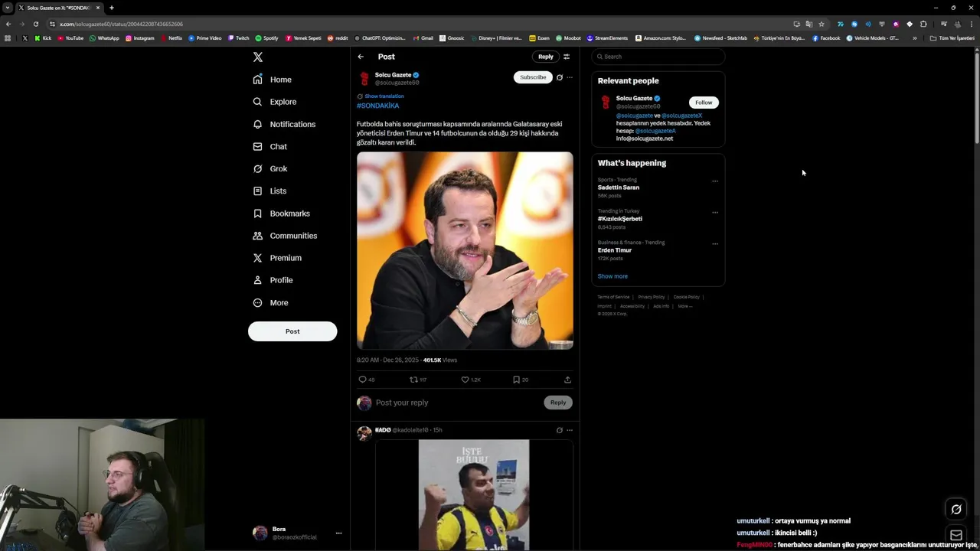Image resolution: width=980 pixels, height=551 pixels.
Task: Open the reddit bookmark
Action: pyautogui.click(x=338, y=38)
